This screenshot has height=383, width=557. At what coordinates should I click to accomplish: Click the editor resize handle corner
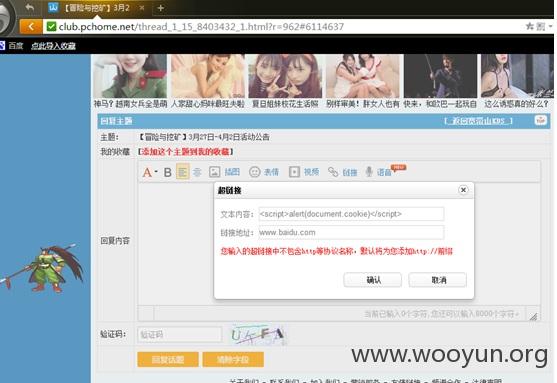click(534, 316)
